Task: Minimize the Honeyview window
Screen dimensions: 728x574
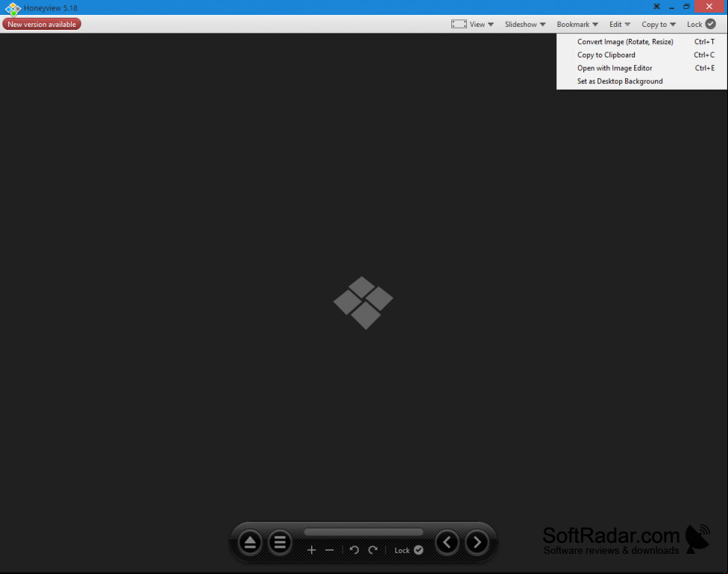Action: 671,7
